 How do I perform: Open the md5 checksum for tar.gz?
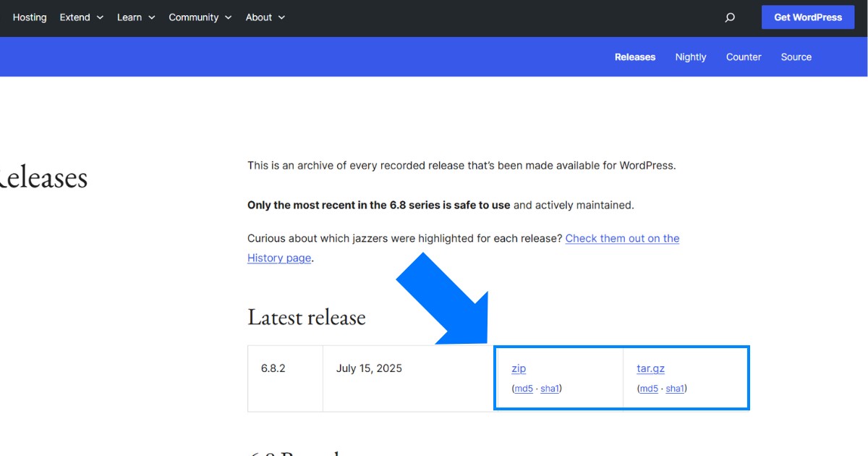[x=647, y=388]
